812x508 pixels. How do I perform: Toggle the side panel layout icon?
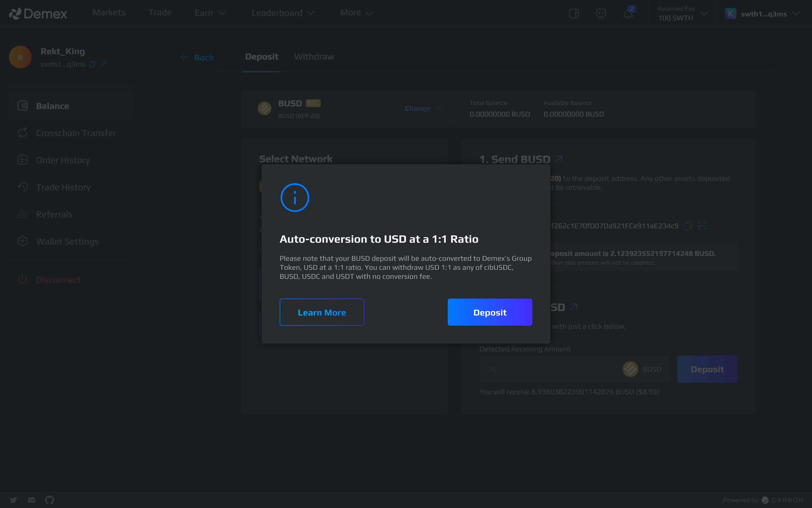[x=574, y=14]
